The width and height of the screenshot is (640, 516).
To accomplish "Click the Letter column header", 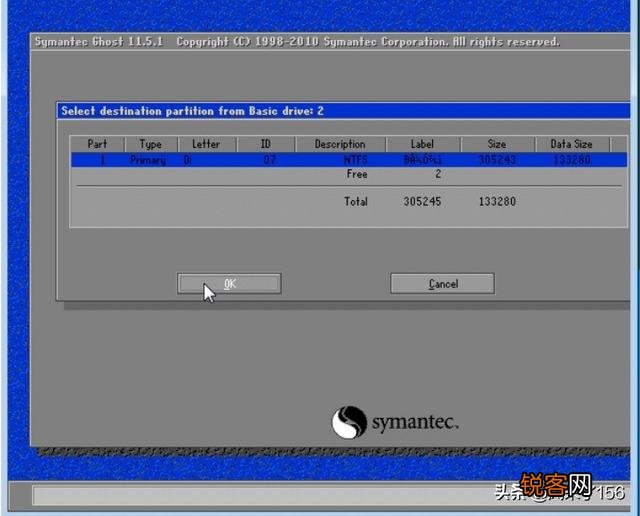I will 206,144.
